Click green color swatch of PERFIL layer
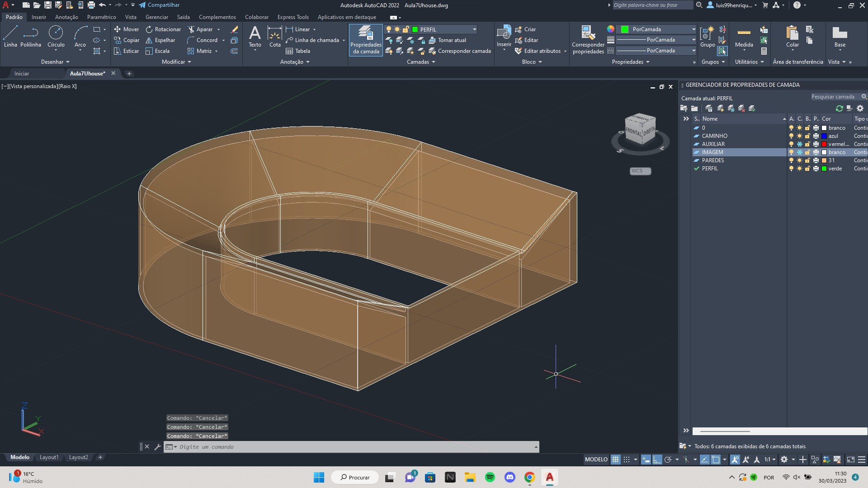This screenshot has width=868, height=488. (824, 169)
